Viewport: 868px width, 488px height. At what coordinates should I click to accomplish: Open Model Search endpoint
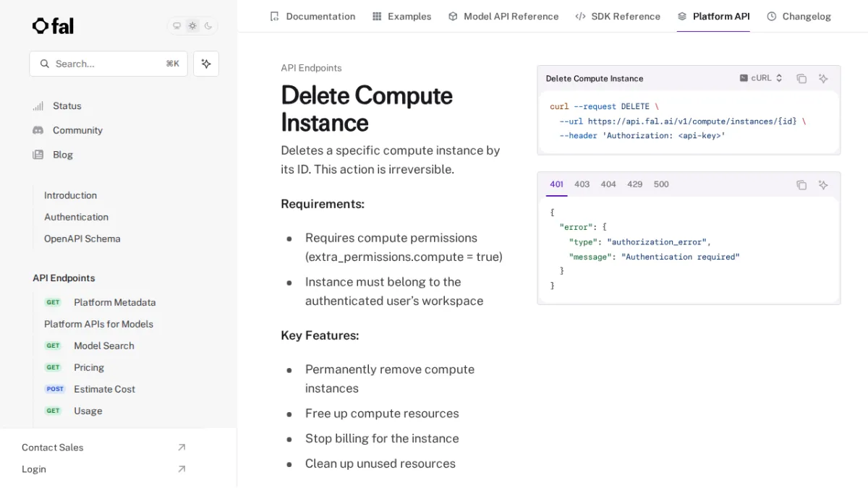coord(103,346)
